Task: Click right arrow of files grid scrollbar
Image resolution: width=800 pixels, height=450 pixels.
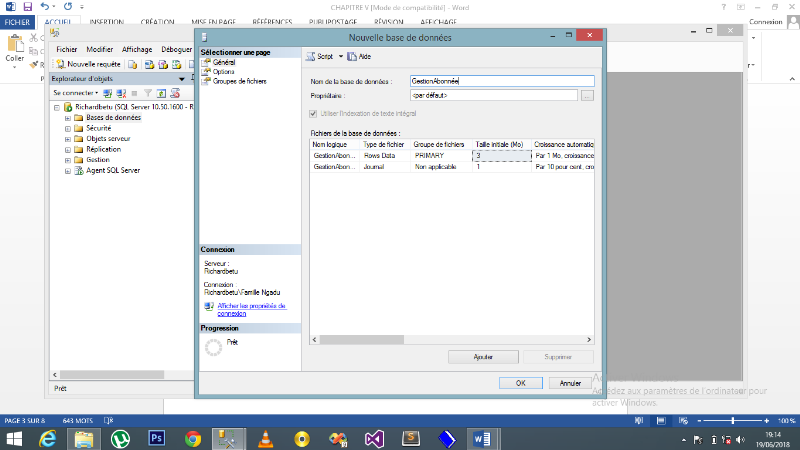Action: tap(589, 340)
